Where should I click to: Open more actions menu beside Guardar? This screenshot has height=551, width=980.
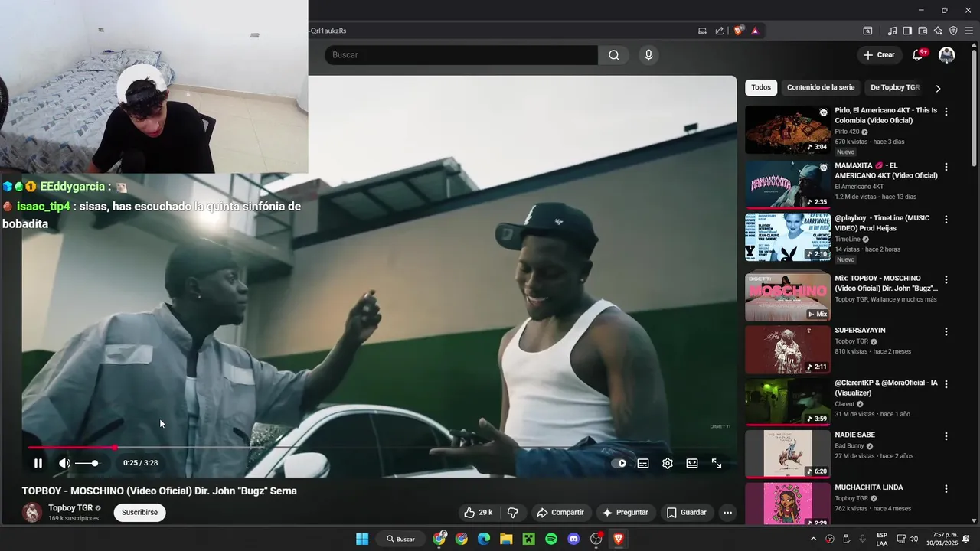pyautogui.click(x=727, y=513)
